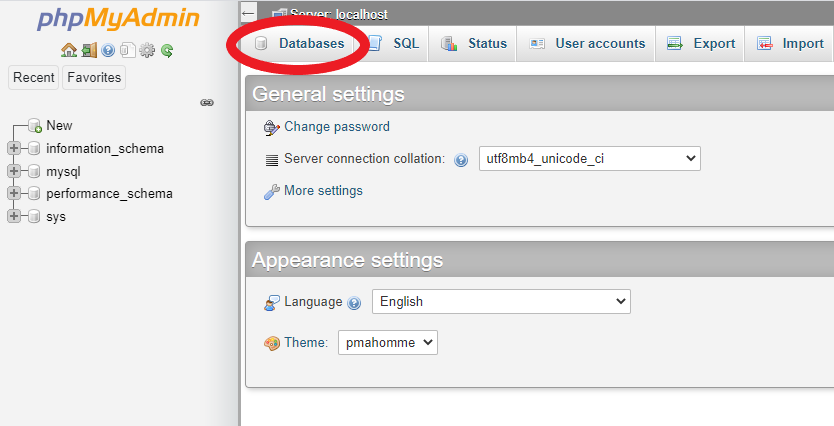Click the help icon beside Language
Screen dimensions: 834x426
(x=354, y=303)
